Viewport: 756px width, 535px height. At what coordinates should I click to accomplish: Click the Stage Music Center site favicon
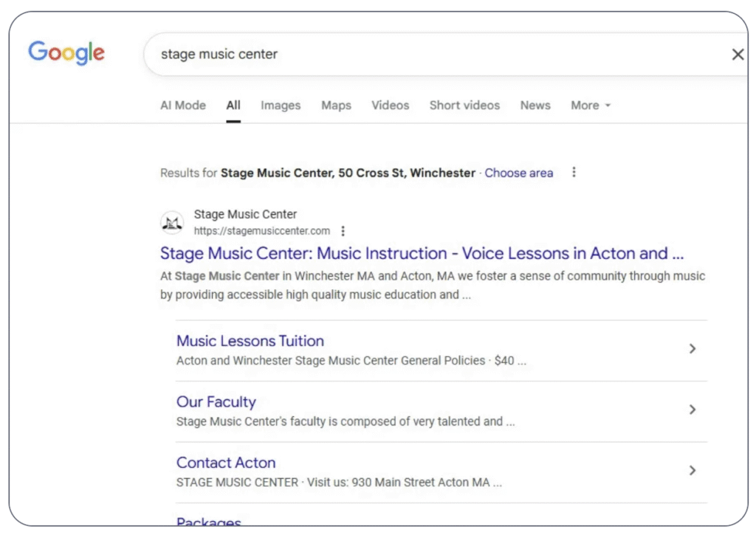(171, 223)
